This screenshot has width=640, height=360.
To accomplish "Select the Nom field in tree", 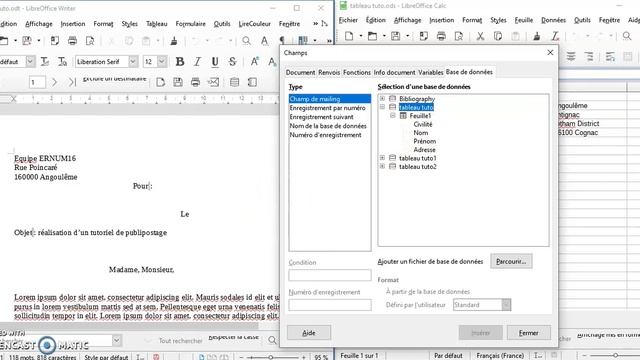I will pyautogui.click(x=421, y=133).
